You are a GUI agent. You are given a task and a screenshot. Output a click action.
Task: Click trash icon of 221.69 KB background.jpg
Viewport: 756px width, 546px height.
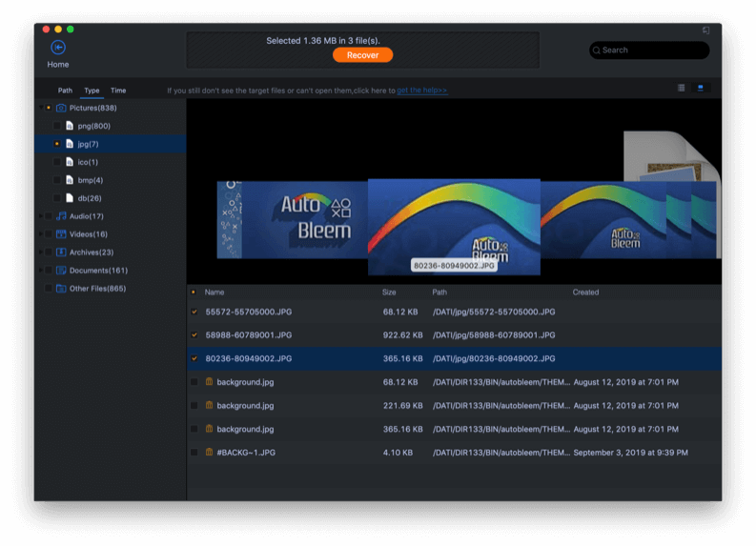tap(209, 405)
